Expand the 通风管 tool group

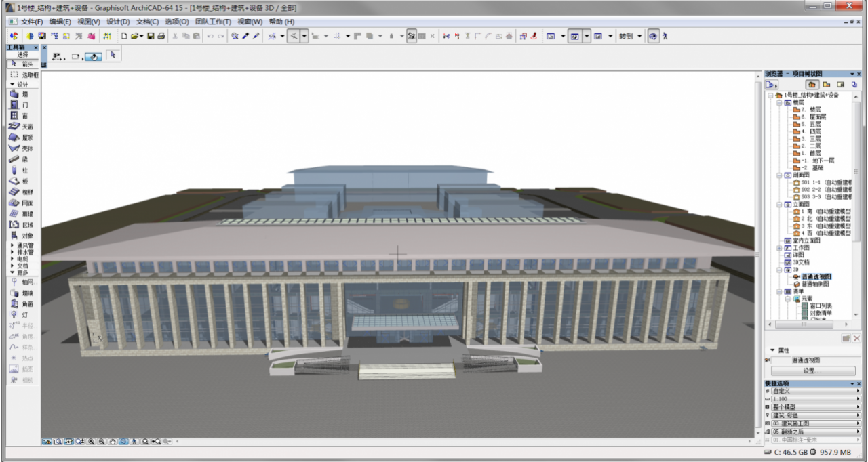(x=12, y=245)
